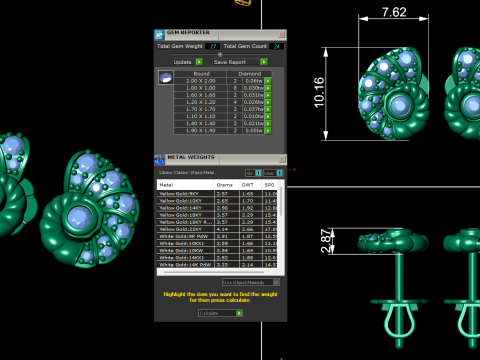
Task: Click the Grams column header
Action: pos(226,185)
